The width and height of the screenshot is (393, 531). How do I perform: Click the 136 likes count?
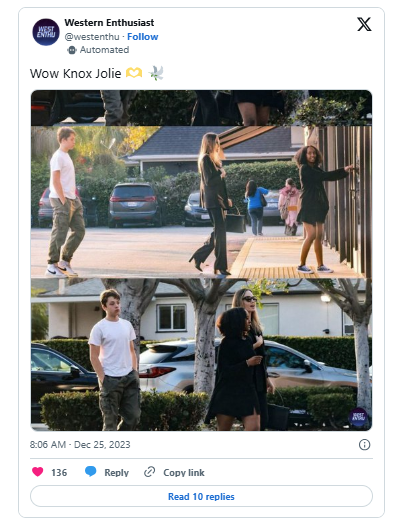click(59, 472)
